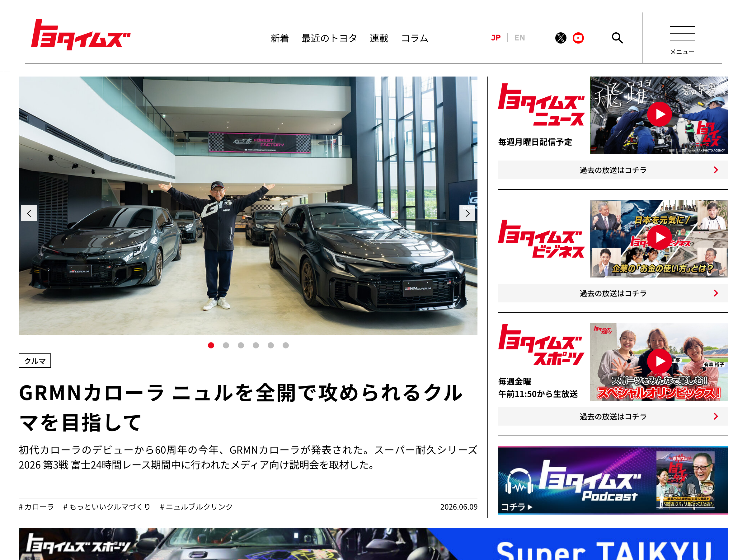Click the トヨタイムズスポーツ sidebar logo

click(541, 345)
